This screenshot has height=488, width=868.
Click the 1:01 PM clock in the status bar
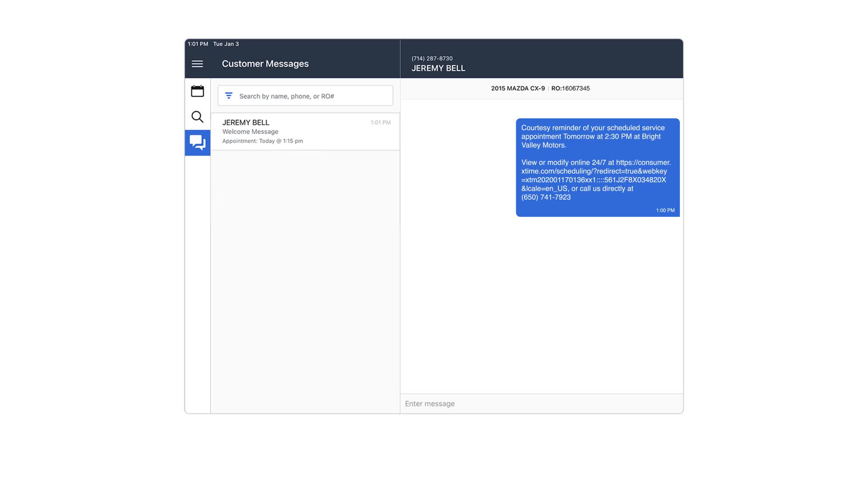click(x=197, y=44)
